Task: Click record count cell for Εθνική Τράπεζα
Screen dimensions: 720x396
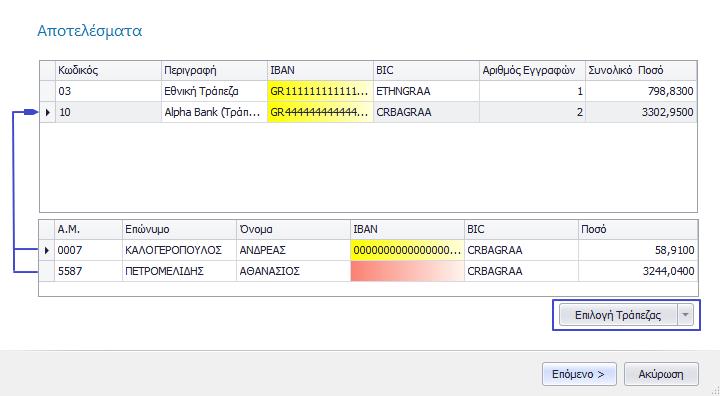Action: coord(532,91)
